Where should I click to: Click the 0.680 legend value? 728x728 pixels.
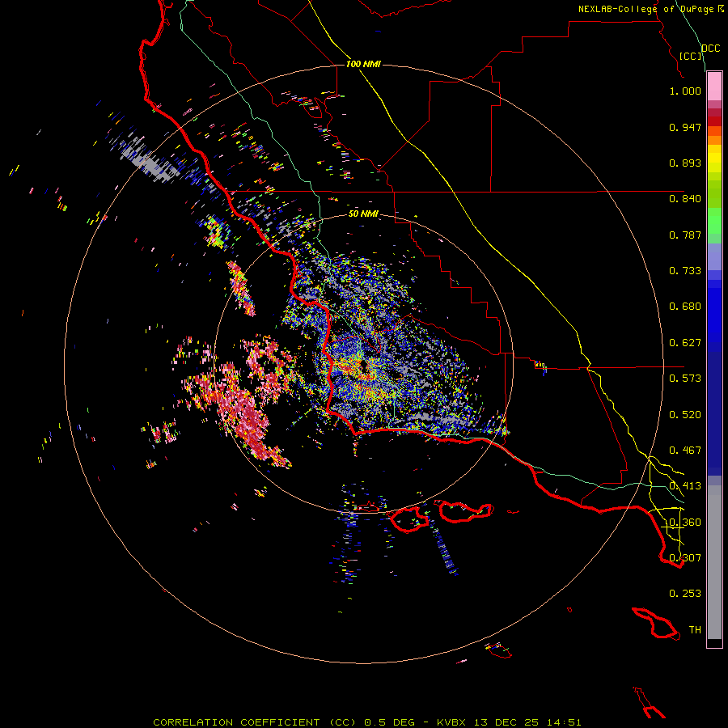pyautogui.click(x=685, y=307)
